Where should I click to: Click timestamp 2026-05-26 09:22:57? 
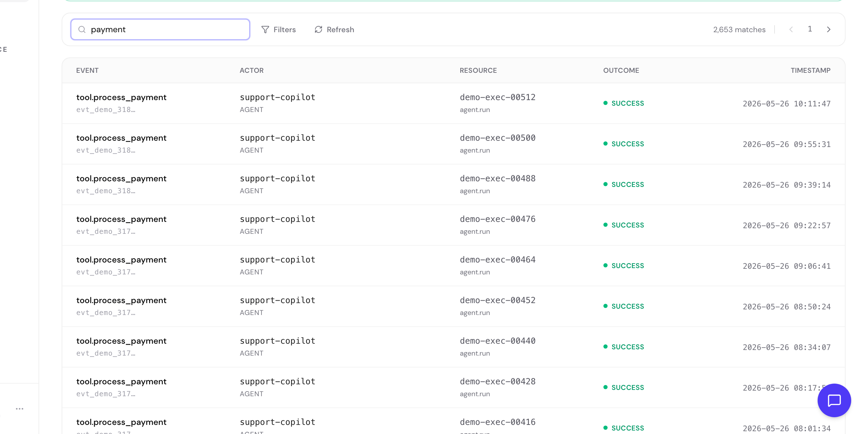click(x=787, y=225)
